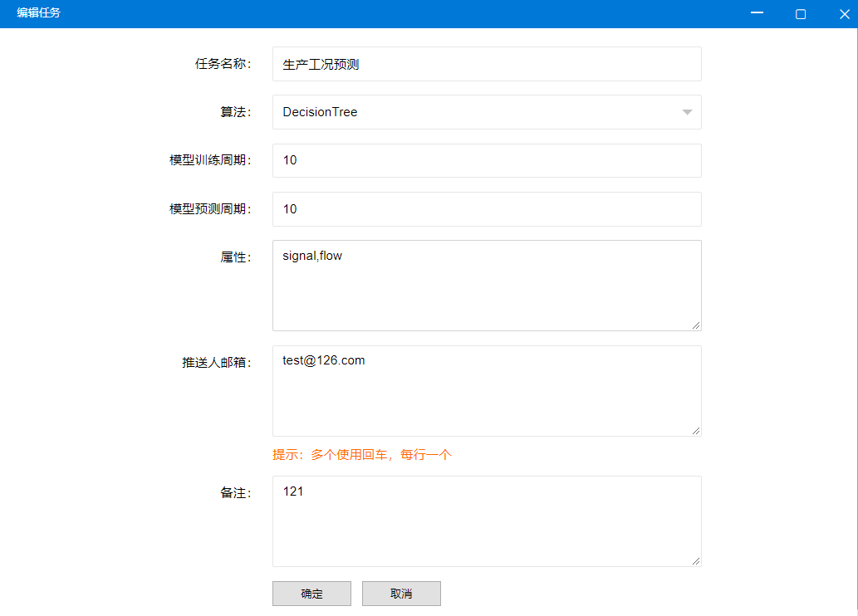Focus the 模型预测周期 input box

(x=486, y=209)
